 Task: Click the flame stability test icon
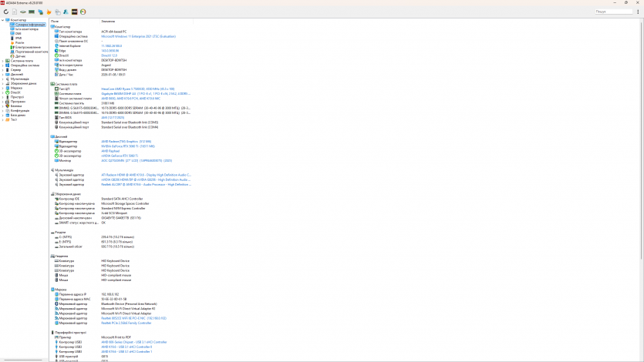click(x=49, y=12)
